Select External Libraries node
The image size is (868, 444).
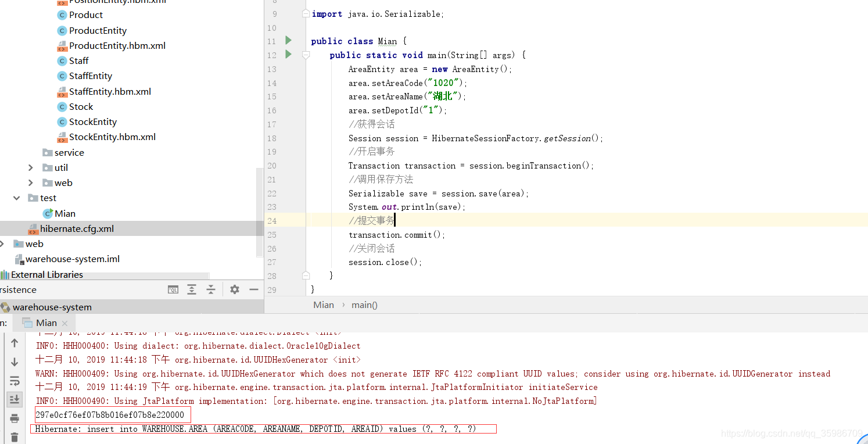coord(47,274)
